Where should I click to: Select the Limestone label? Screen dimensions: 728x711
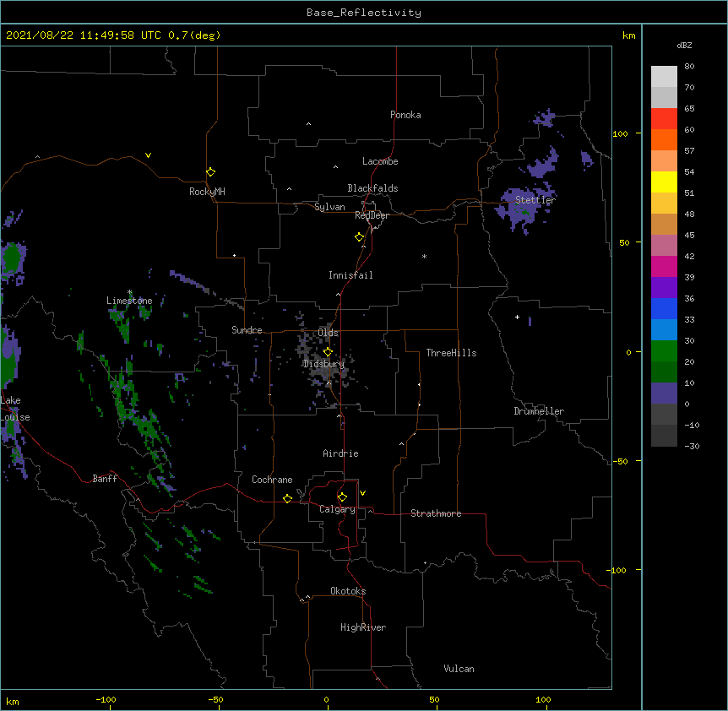point(129,301)
